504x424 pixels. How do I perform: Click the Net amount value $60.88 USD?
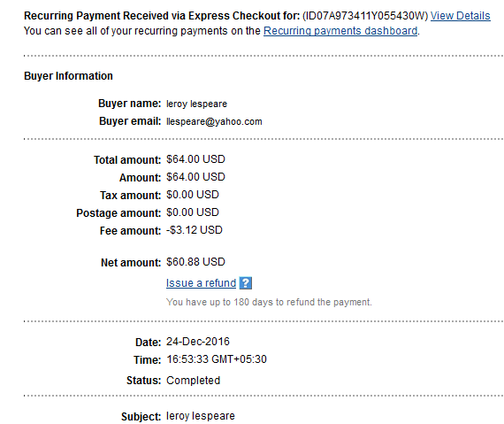(x=195, y=262)
